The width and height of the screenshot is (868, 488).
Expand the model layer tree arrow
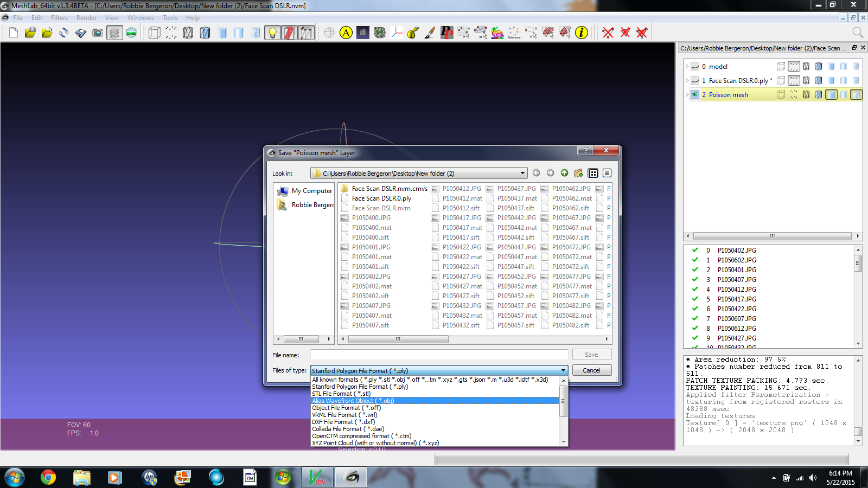coord(687,66)
